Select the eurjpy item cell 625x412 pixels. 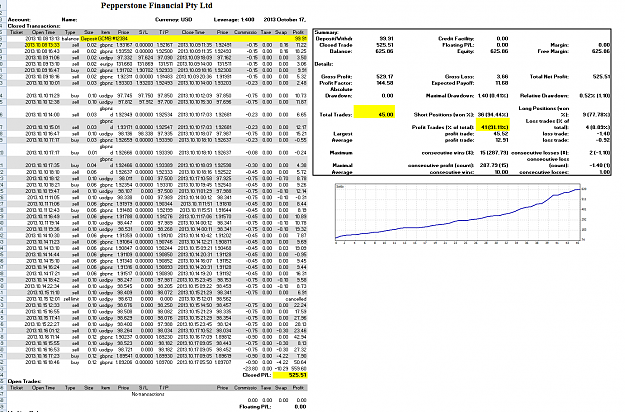pyautogui.click(x=106, y=64)
